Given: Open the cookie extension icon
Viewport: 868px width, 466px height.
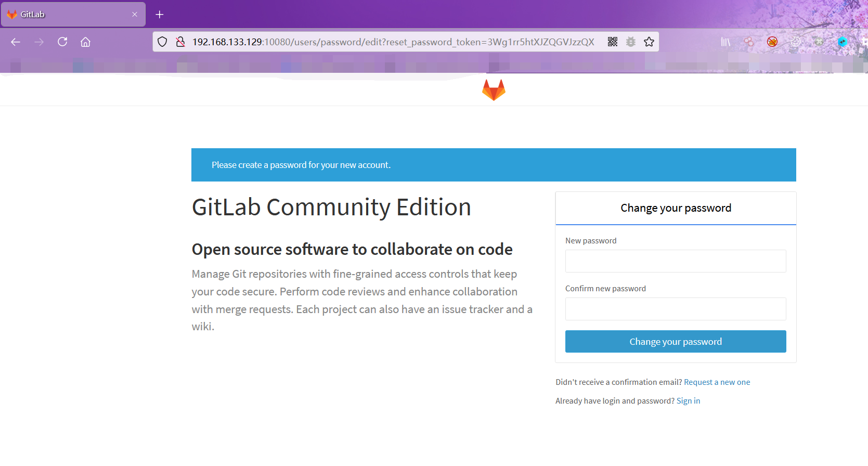Looking at the screenshot, I should coord(796,42).
